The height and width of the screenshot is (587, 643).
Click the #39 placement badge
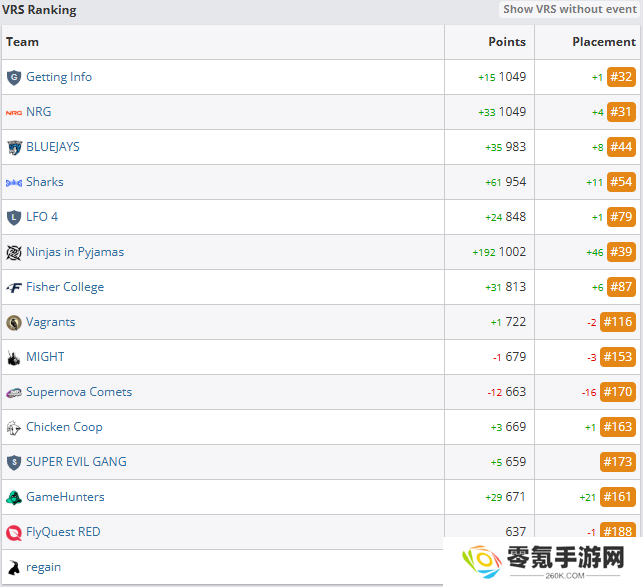(621, 252)
